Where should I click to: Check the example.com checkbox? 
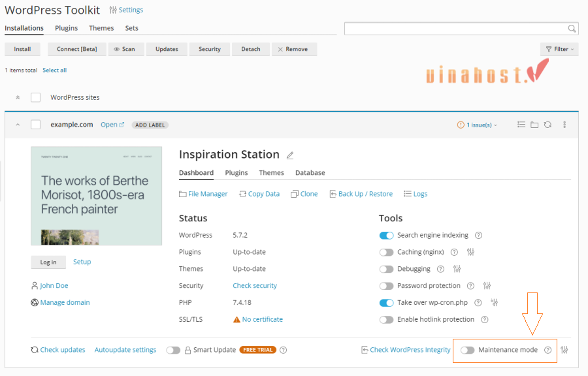coord(36,125)
